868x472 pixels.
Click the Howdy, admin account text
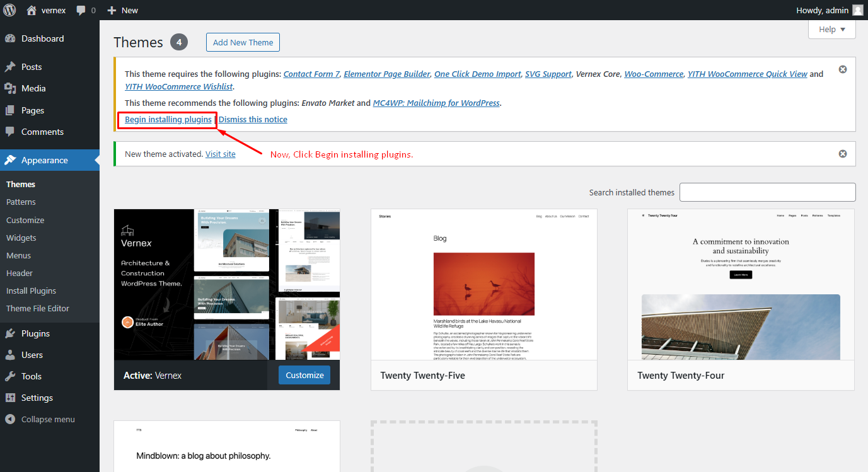[822, 10]
